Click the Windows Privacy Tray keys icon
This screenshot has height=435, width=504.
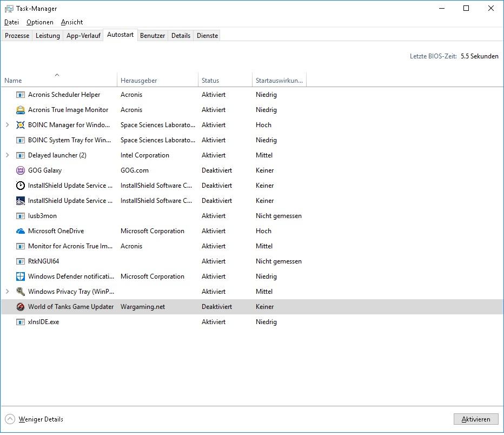pyautogui.click(x=20, y=292)
